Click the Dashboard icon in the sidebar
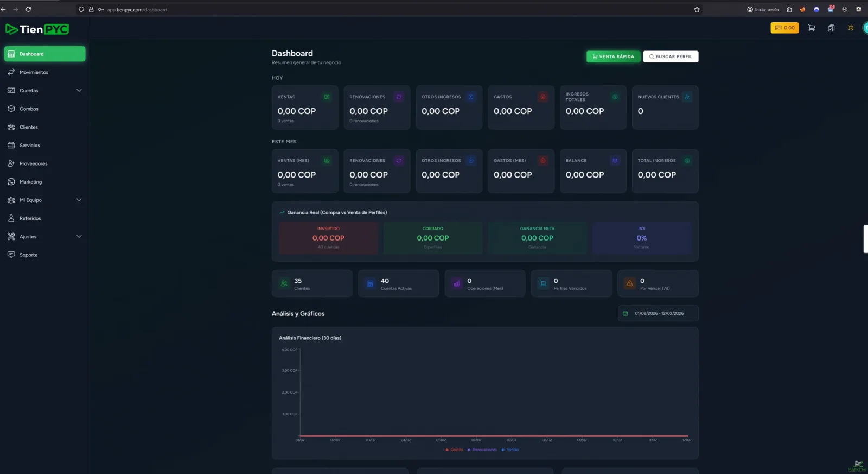 click(x=11, y=54)
